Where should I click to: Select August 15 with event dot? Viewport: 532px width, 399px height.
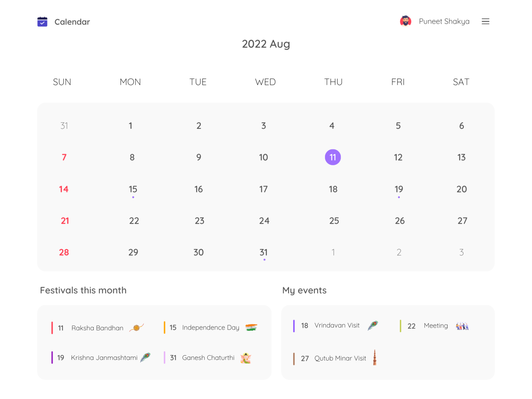click(133, 189)
